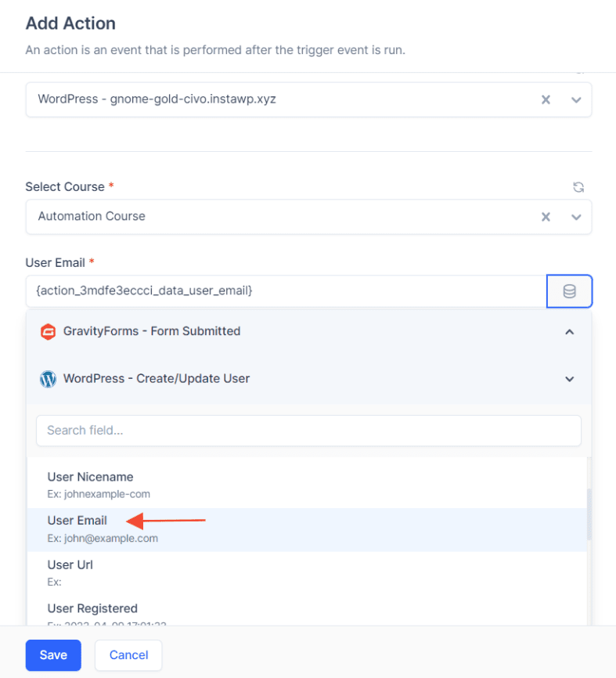Image resolution: width=616 pixels, height=678 pixels.
Task: Collapse the GravityForms - Form Submitted section
Action: click(x=569, y=332)
